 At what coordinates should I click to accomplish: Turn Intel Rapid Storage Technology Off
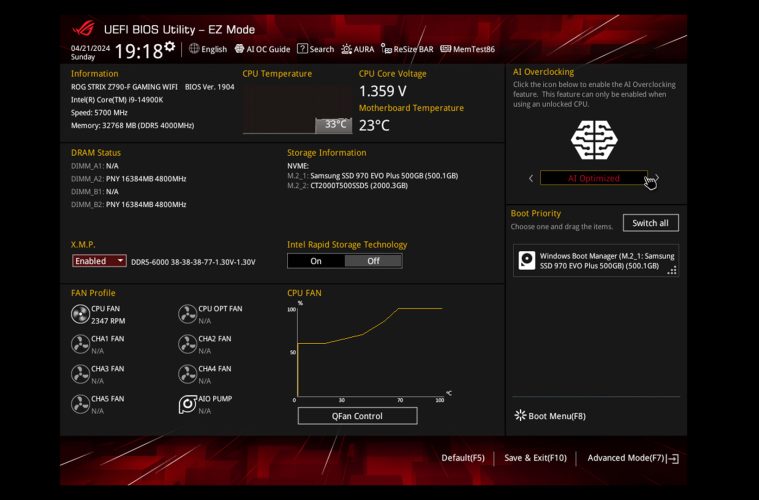[x=373, y=261]
